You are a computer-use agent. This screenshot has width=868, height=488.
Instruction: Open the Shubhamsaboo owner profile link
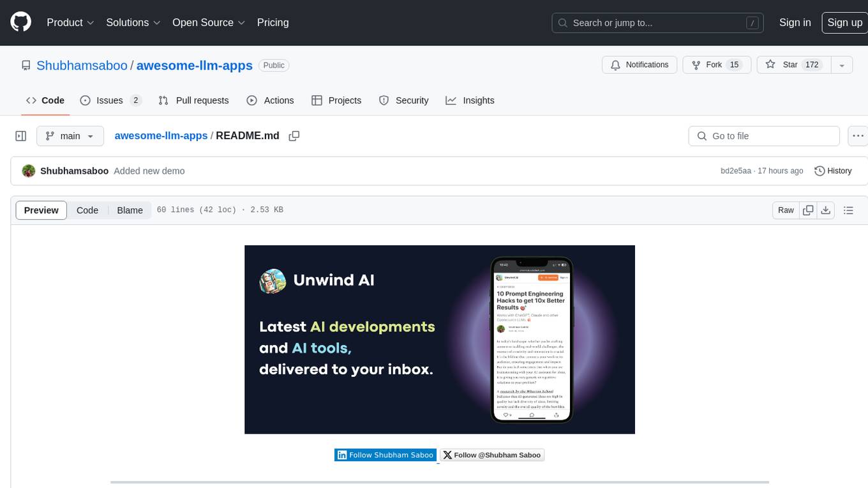[x=82, y=65]
